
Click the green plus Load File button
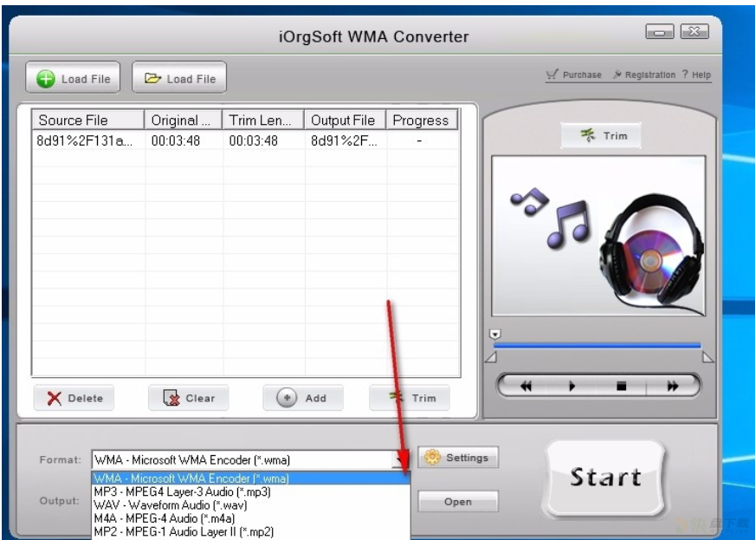pyautogui.click(x=73, y=77)
